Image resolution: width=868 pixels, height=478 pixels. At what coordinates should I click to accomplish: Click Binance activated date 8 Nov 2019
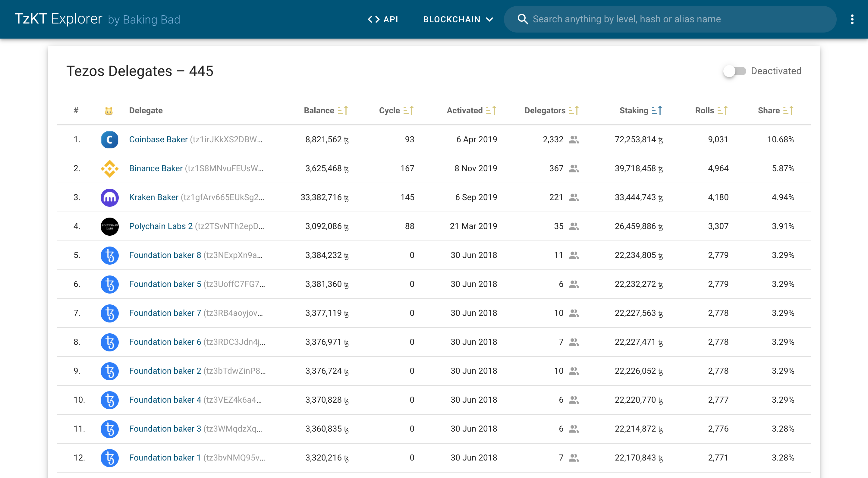click(x=476, y=168)
